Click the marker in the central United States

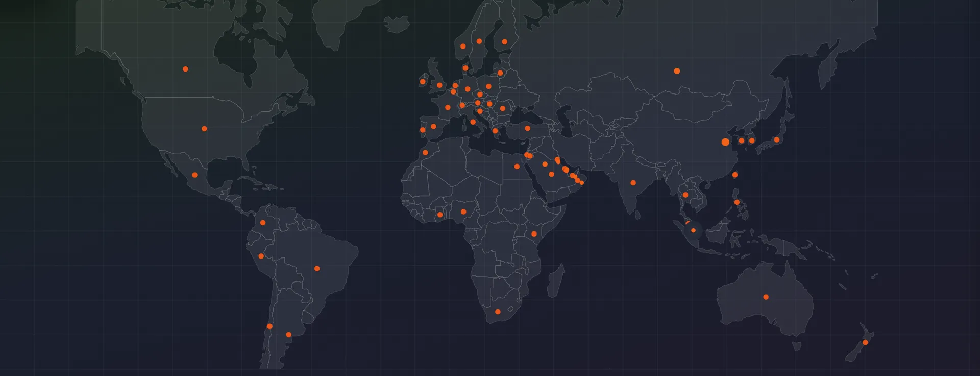click(x=204, y=129)
